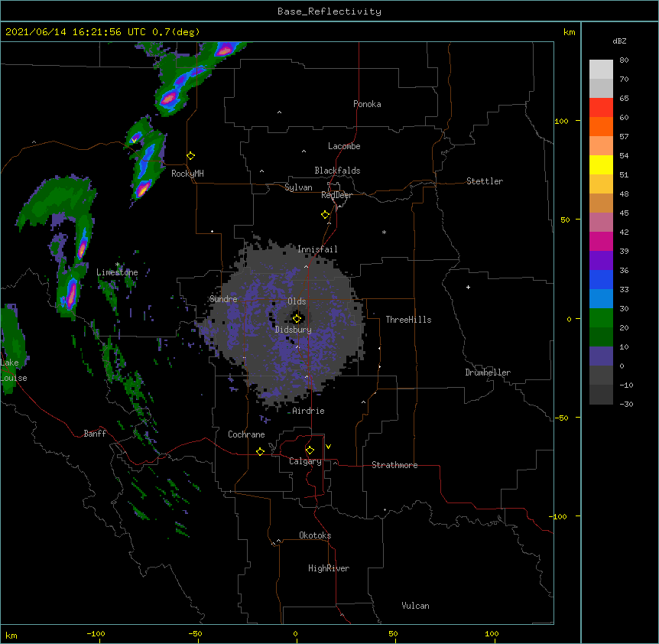Click the timestamp 2021/06/14 16:21:56 UTC
659x644 pixels.
point(76,32)
